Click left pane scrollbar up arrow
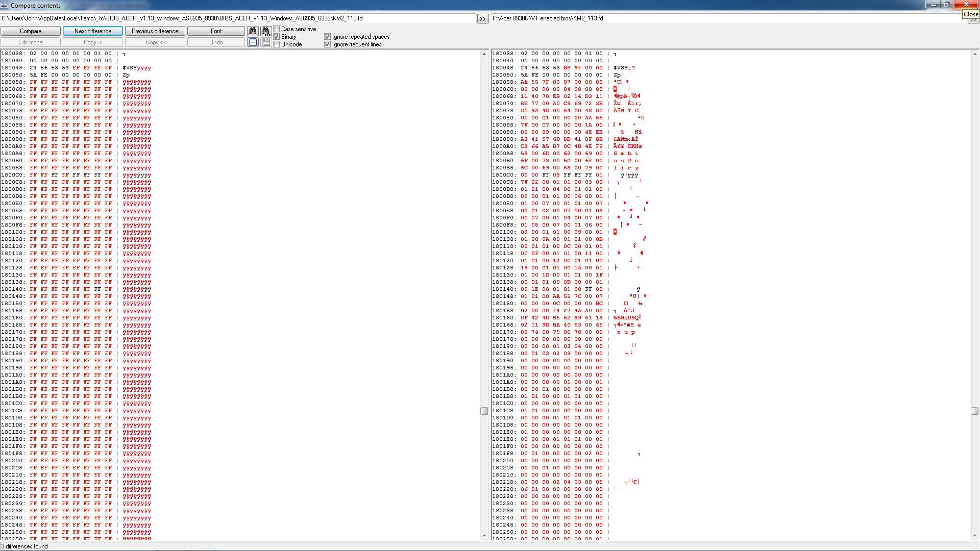980x551 pixels. coord(484,54)
